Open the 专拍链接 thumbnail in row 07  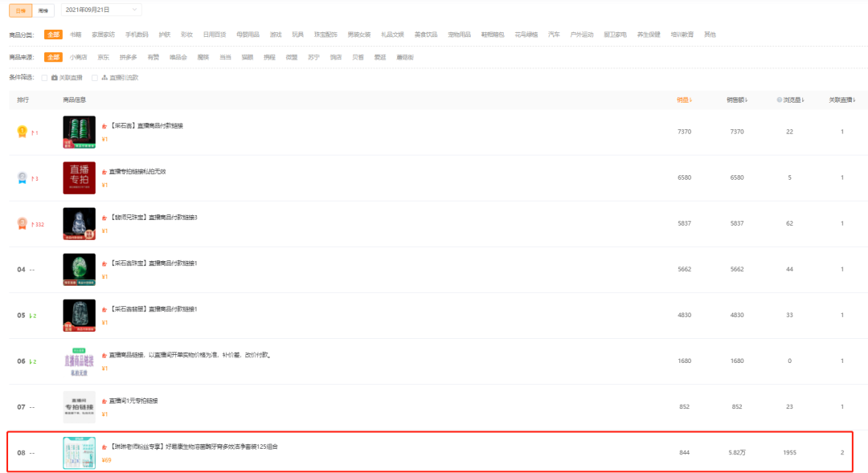coord(79,407)
